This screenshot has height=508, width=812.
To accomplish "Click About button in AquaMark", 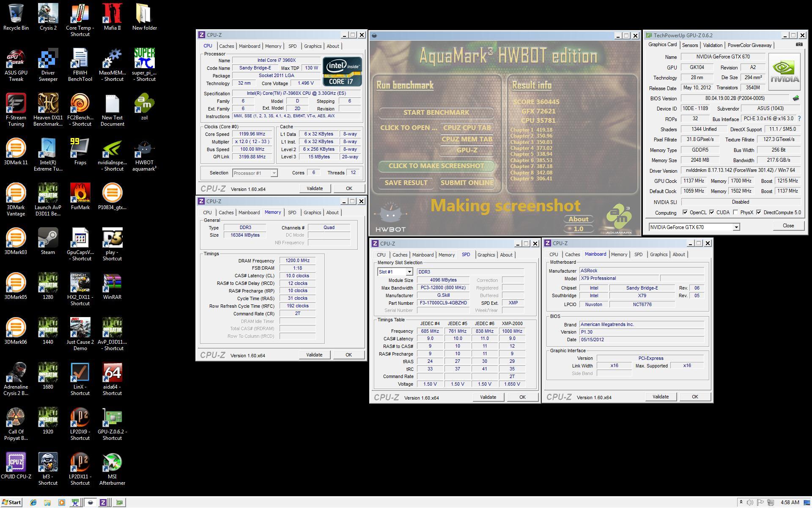I will pyautogui.click(x=579, y=219).
